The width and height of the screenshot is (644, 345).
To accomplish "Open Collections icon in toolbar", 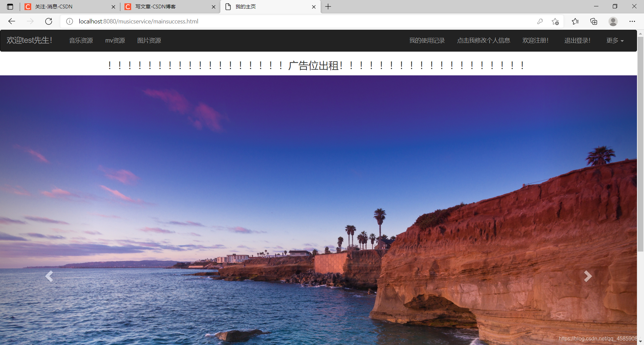I will point(594,21).
